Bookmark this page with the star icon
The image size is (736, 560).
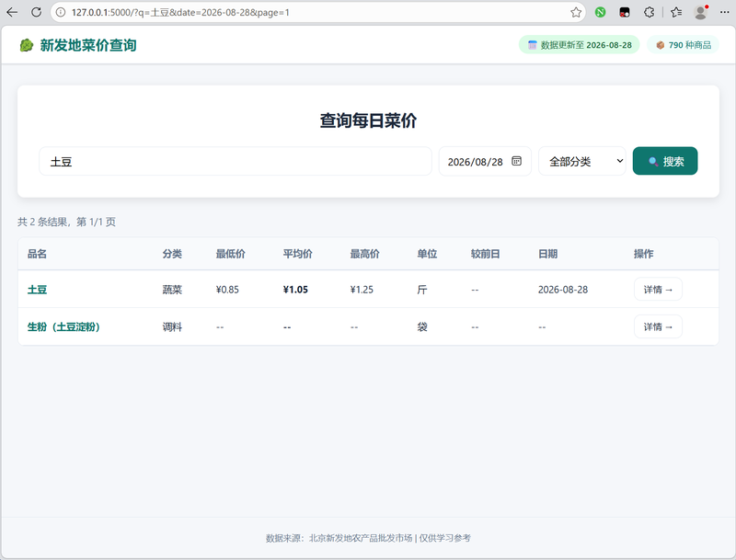(576, 12)
